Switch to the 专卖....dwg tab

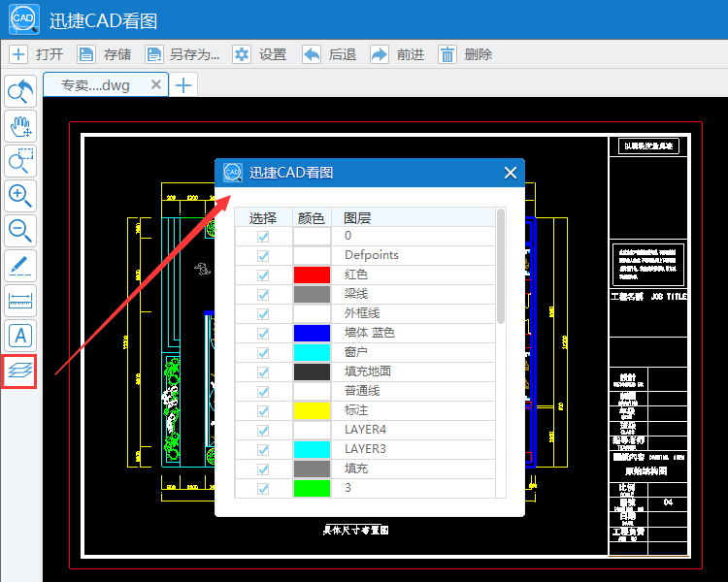[106, 84]
